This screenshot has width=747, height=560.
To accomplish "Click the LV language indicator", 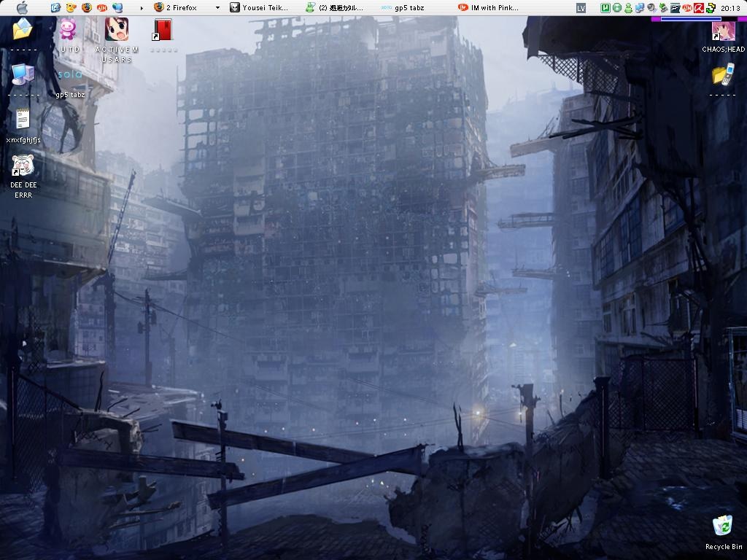I will [581, 8].
